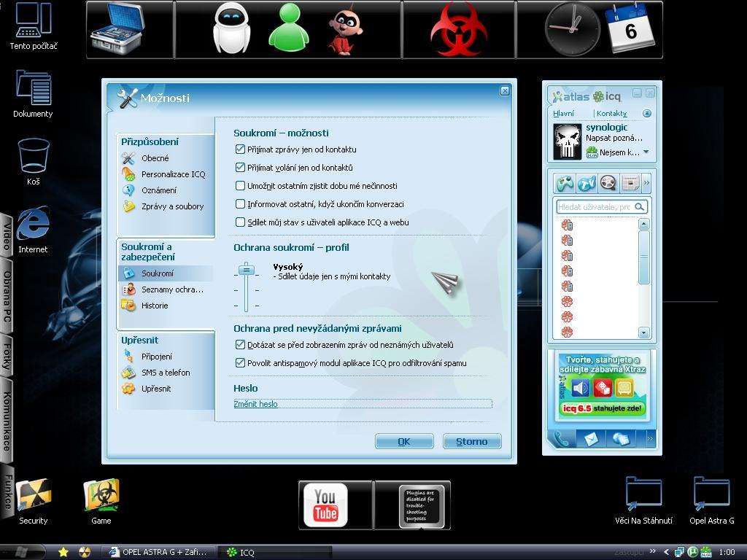
Task: Click the phone icon at ICQ bottom bar
Action: click(x=562, y=438)
